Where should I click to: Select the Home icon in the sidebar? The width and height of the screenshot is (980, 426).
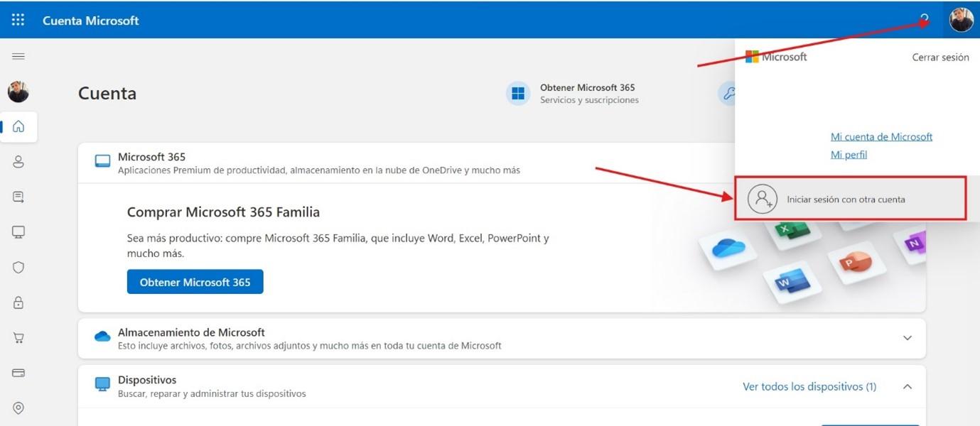pyautogui.click(x=18, y=126)
